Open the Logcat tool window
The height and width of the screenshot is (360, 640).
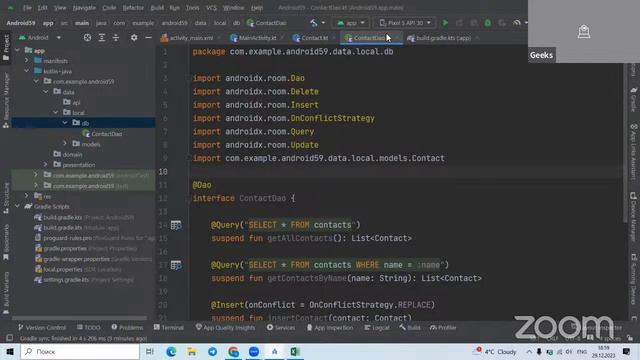pos(377,327)
